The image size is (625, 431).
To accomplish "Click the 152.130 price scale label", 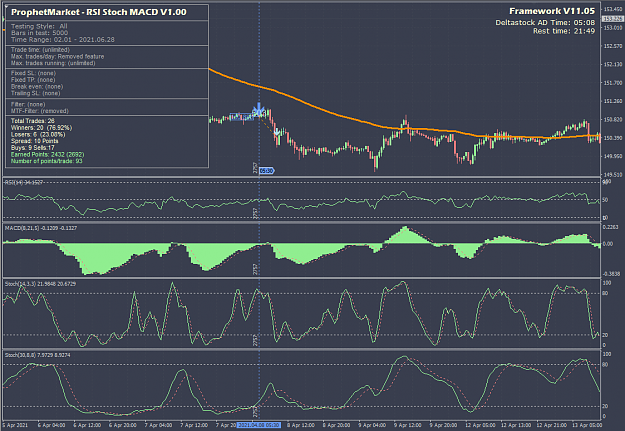I will tap(613, 64).
